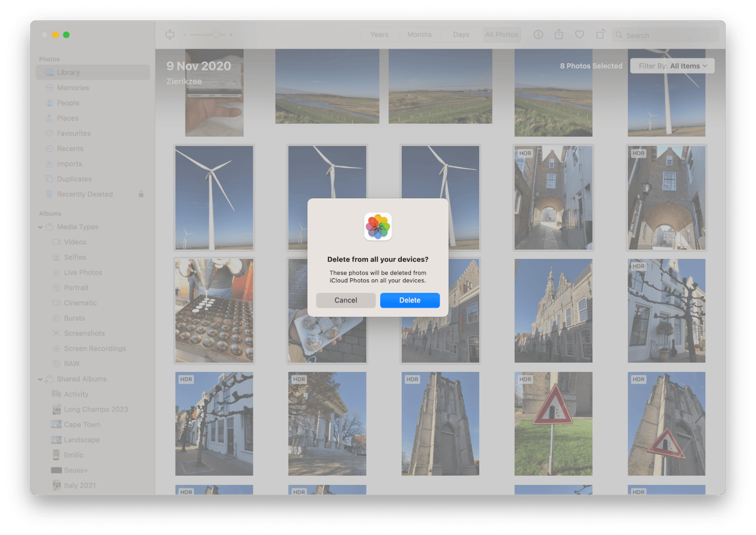The height and width of the screenshot is (535, 756).
Task: Open the Cape Town shared album
Action: [82, 425]
